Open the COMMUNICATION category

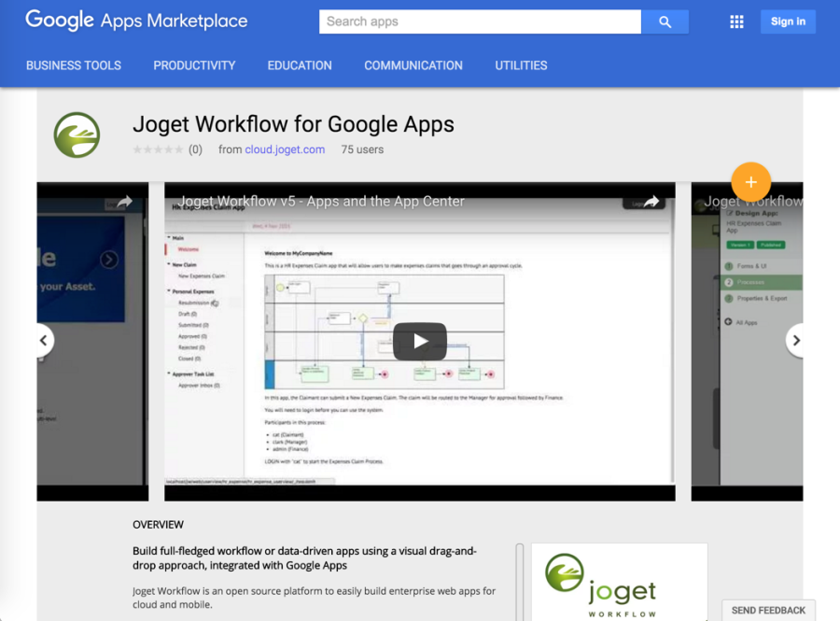click(413, 65)
